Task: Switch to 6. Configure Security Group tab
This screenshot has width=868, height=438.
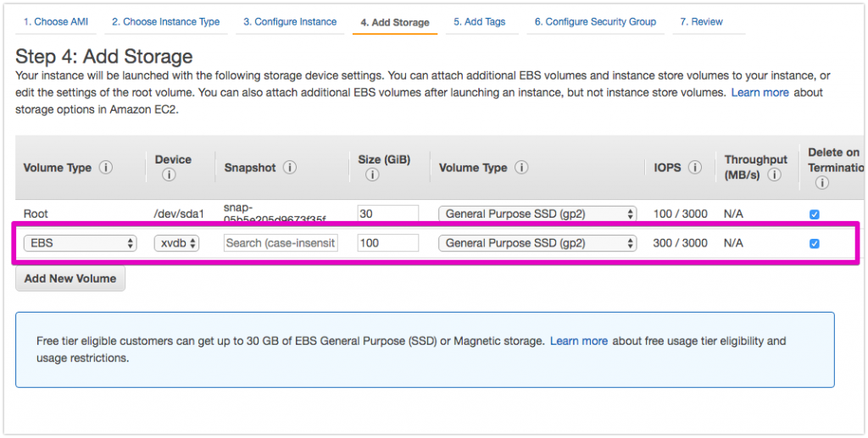Action: [x=594, y=22]
